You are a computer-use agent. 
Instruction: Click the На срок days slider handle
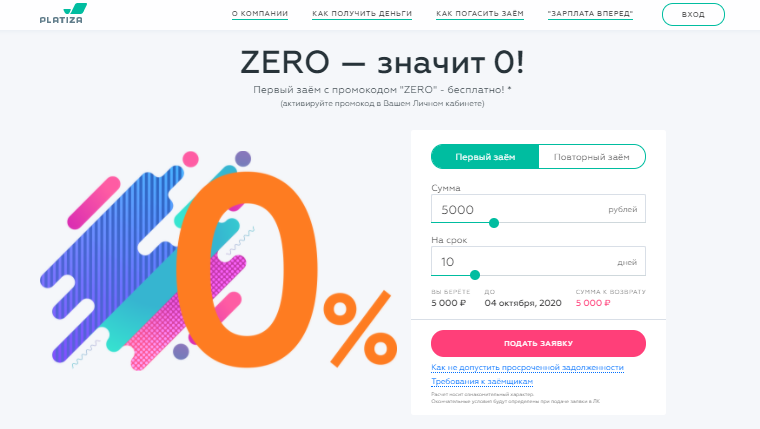(x=475, y=275)
